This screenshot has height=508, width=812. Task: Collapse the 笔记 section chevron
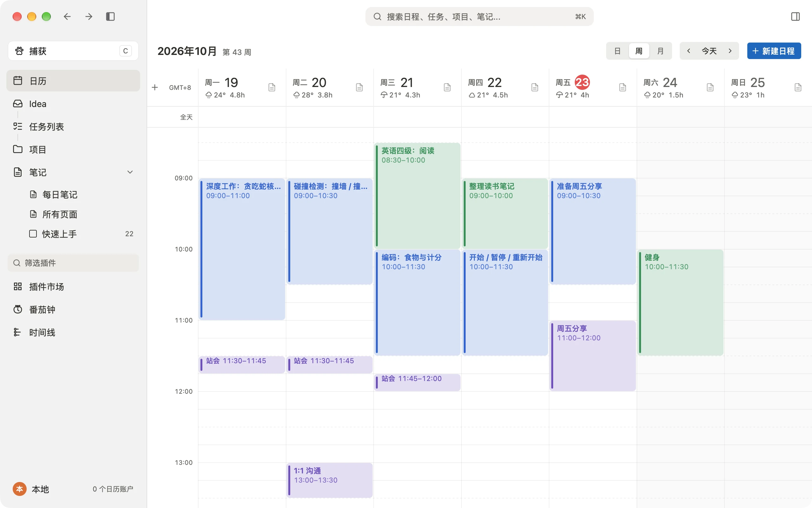(x=130, y=172)
